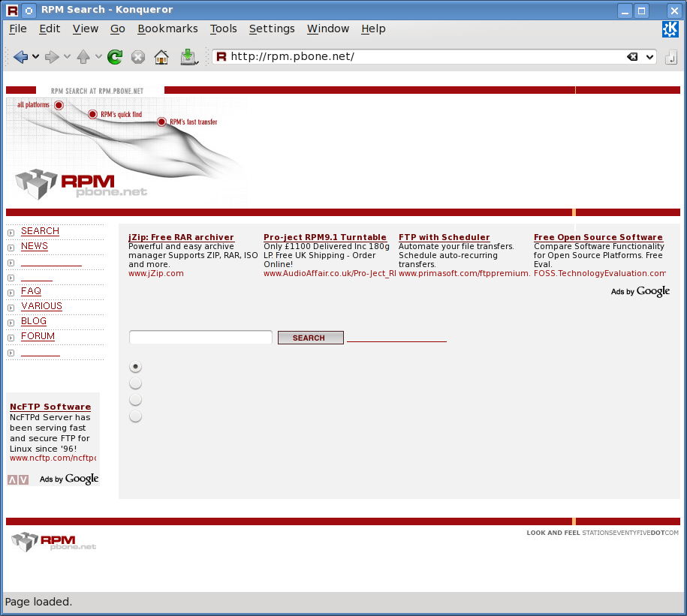
Task: Expand the Forward history dropdown arrow
Action: pyautogui.click(x=67, y=57)
